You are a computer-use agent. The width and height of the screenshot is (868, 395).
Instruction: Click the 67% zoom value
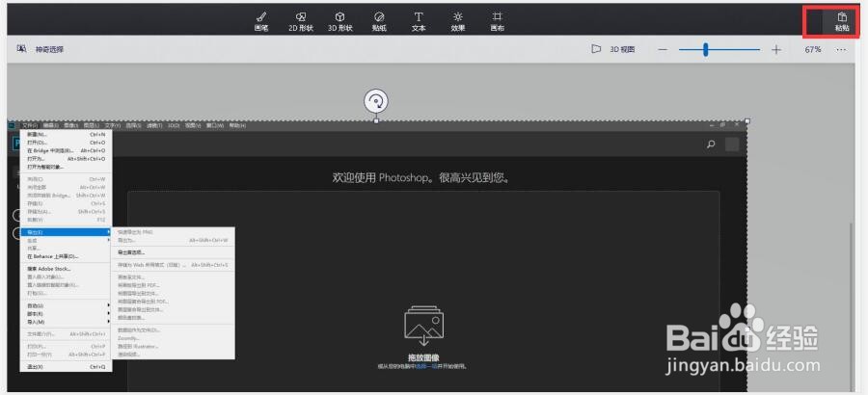click(x=813, y=50)
